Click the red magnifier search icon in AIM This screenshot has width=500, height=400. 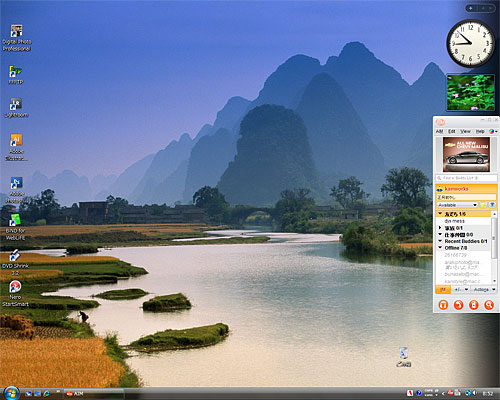point(489,304)
